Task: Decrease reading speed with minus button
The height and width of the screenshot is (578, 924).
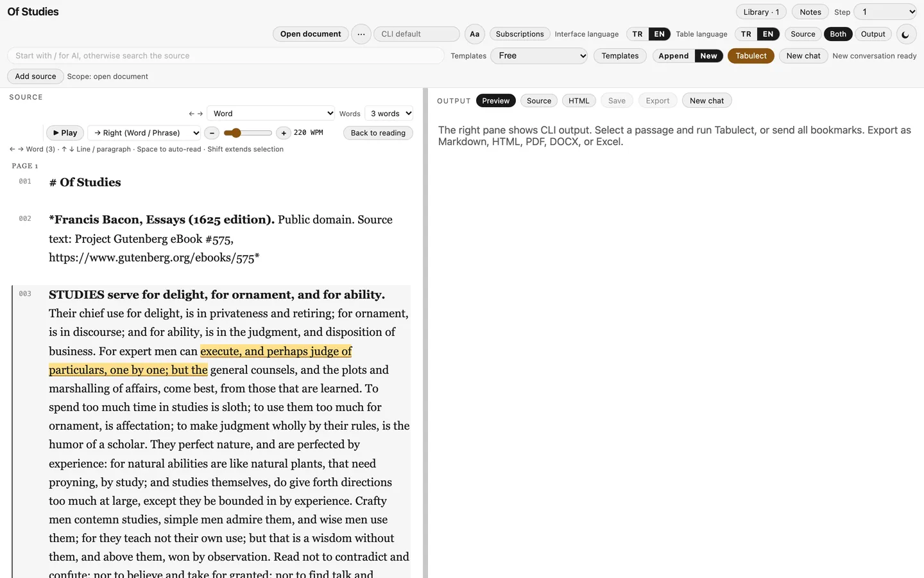Action: coord(212,133)
